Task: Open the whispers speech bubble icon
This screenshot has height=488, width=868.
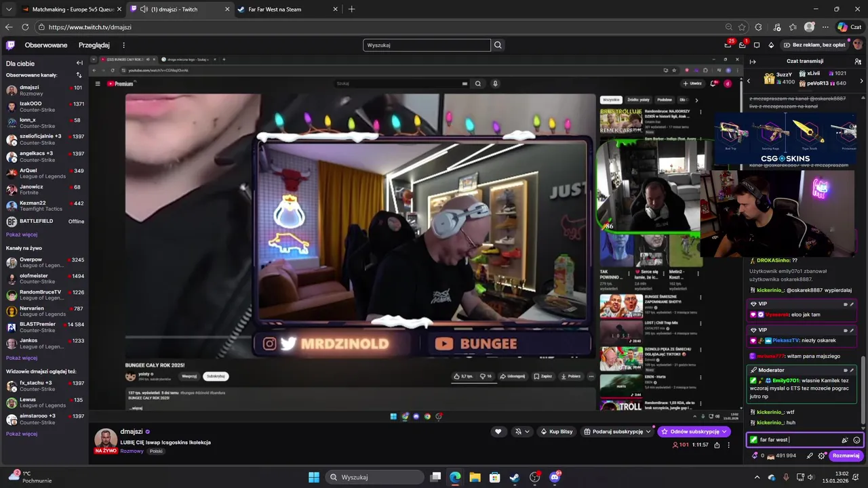Action: [757, 45]
